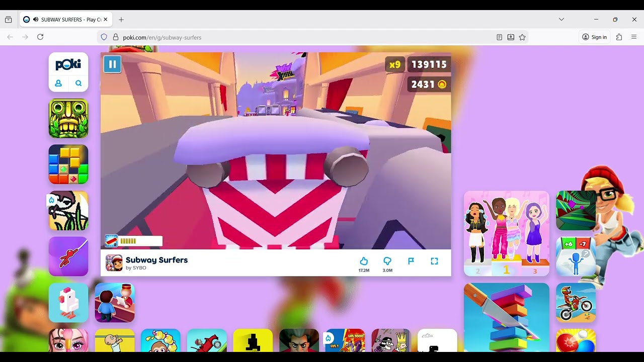Image resolution: width=644 pixels, height=362 pixels.
Task: Click the Subway Surfers small game icon
Action: tap(114, 263)
